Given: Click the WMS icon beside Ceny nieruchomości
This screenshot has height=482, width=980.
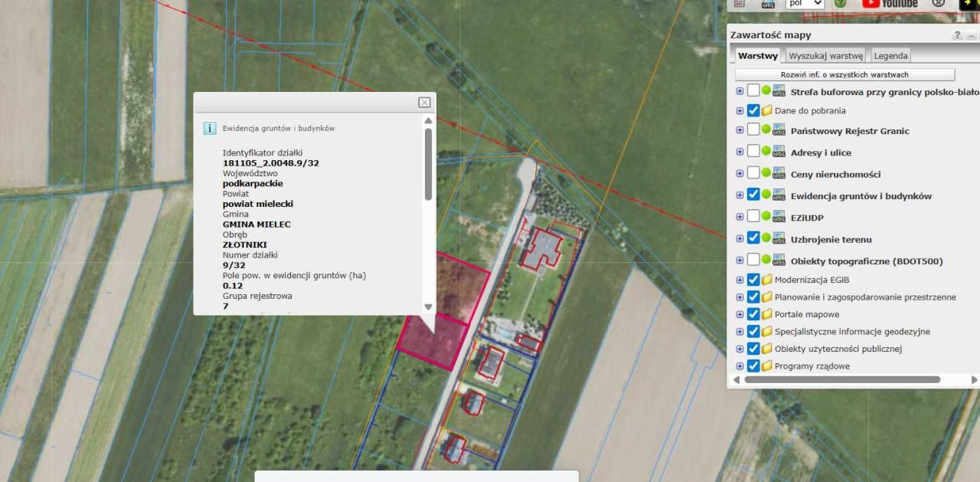Looking at the screenshot, I should pyautogui.click(x=779, y=174).
